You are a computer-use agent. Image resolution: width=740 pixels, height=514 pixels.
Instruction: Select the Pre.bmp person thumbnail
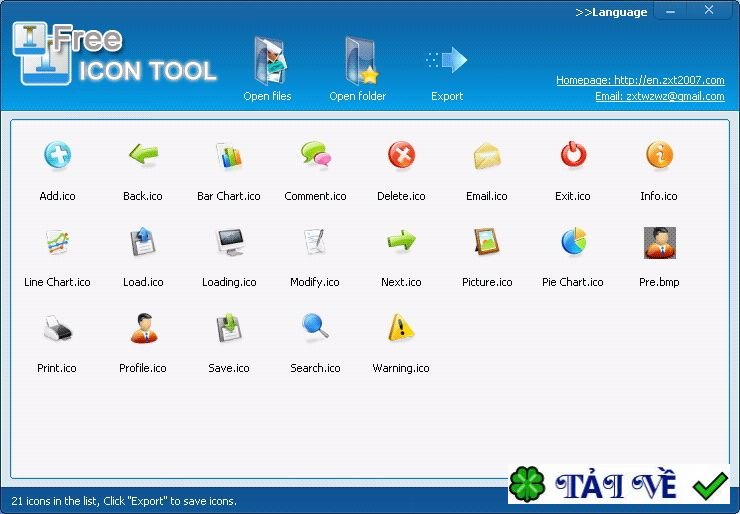coord(659,243)
